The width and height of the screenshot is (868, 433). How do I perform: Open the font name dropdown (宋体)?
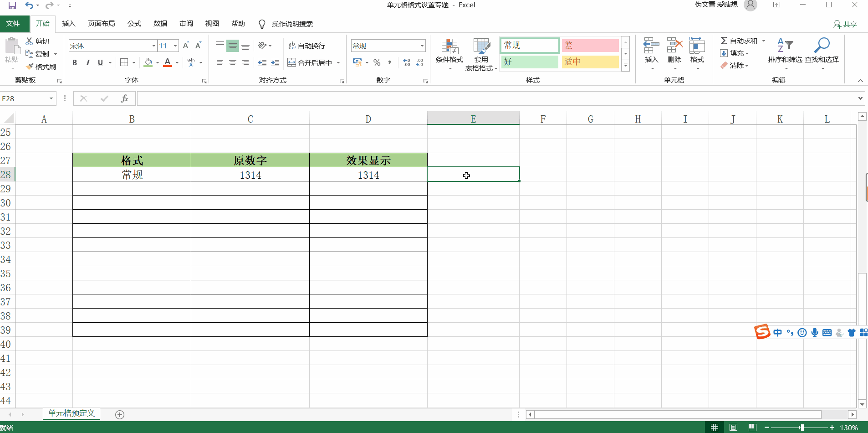[x=153, y=46]
